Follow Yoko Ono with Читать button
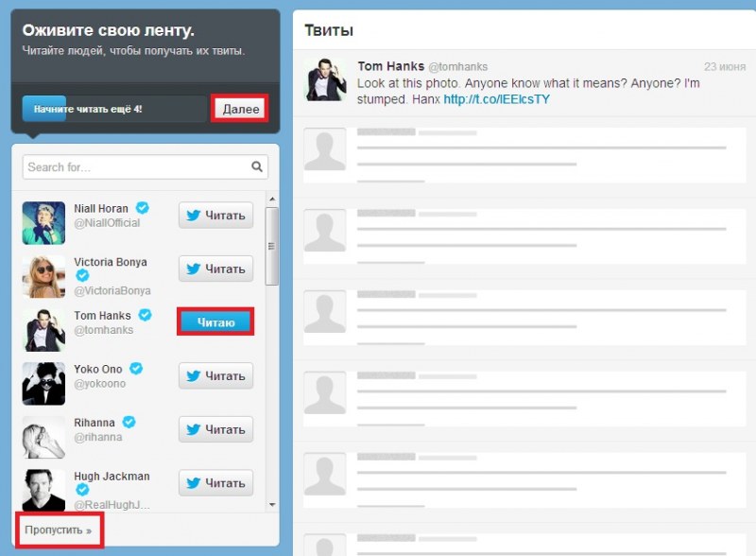 pyautogui.click(x=215, y=376)
